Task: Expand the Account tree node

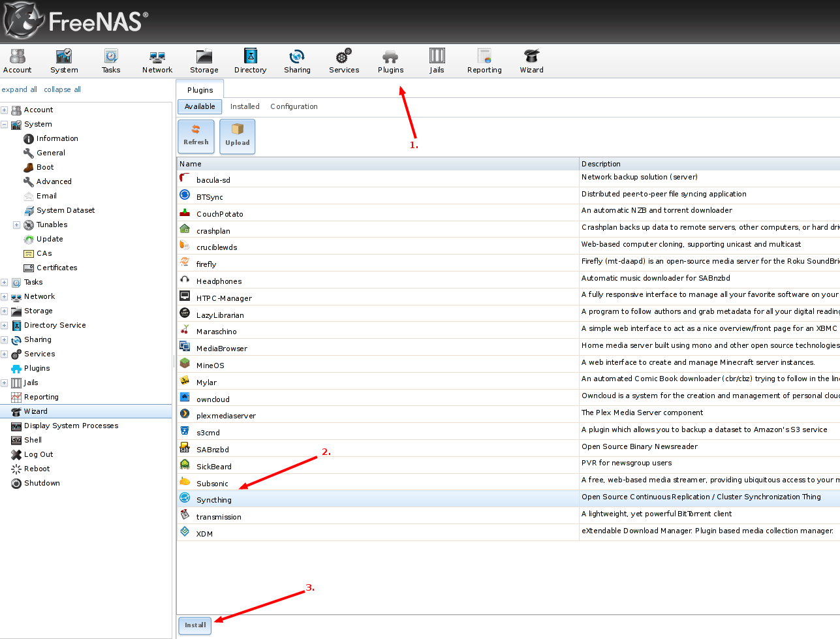Action: coord(5,110)
